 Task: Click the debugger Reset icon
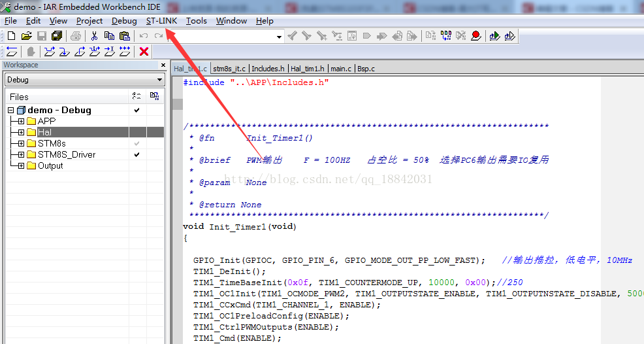click(12, 52)
